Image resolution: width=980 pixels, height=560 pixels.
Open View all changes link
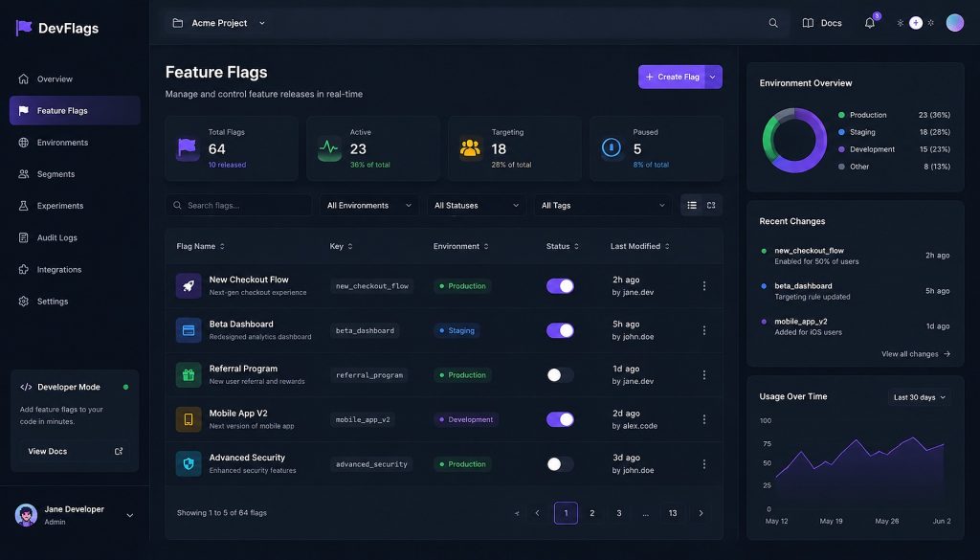point(916,354)
